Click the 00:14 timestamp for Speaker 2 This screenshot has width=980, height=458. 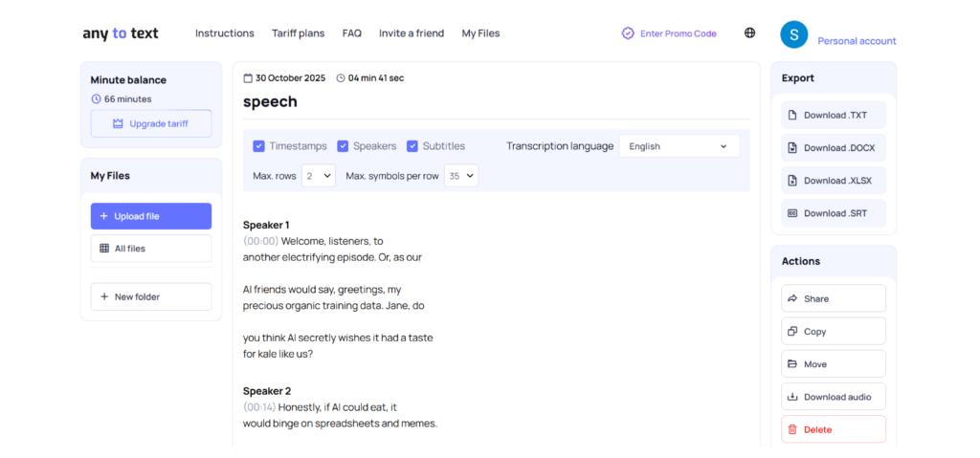(260, 407)
